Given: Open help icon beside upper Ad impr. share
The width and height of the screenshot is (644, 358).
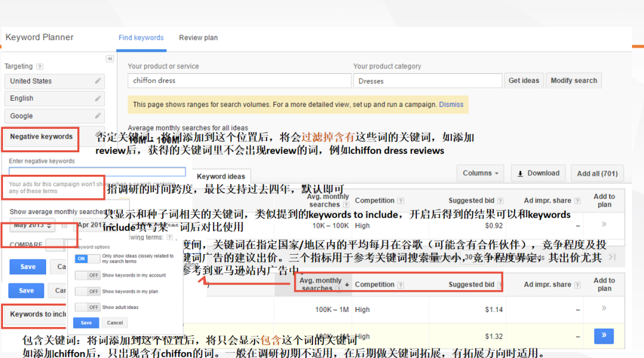Looking at the screenshot, I should pos(577,201).
